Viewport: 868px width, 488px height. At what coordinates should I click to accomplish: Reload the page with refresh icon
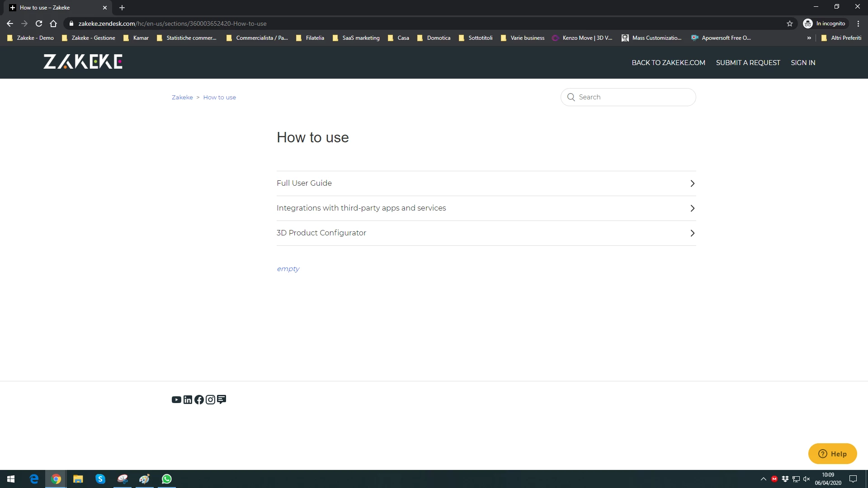[39, 23]
